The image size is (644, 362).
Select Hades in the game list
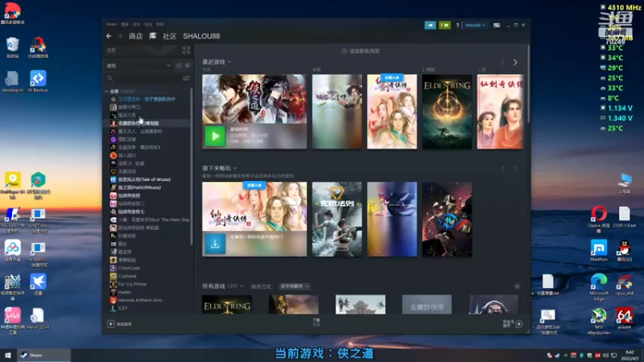125,292
